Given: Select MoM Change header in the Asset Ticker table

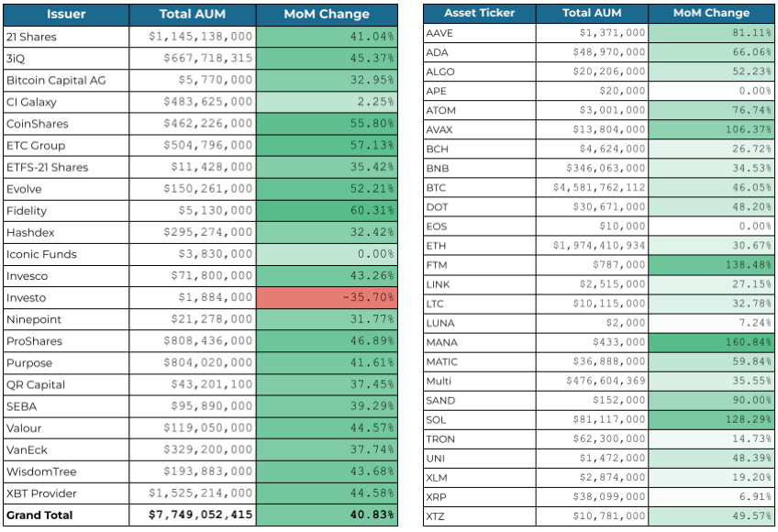Looking at the screenshot, I should pos(711,14).
